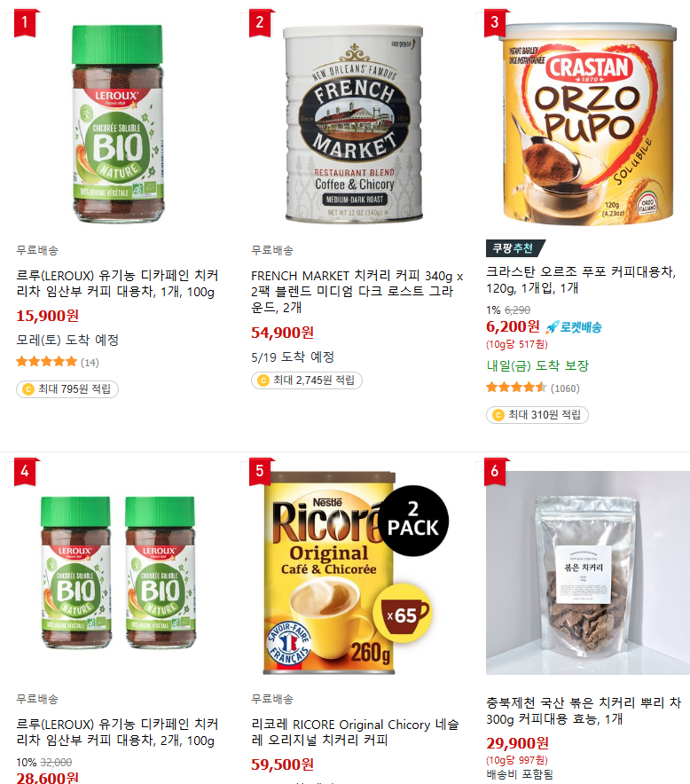Open the FRENCH MARKET 치커리 커피 title link
Viewport: 690px width, 784px height.
pyautogui.click(x=357, y=292)
